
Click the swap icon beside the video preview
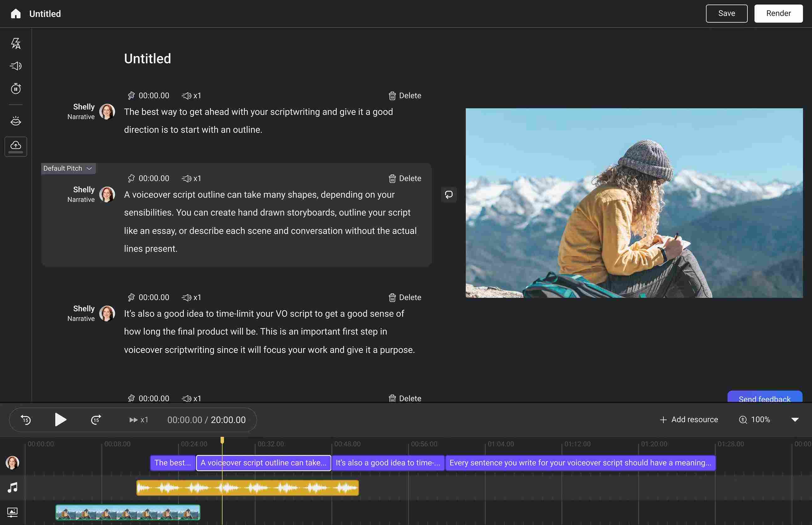click(449, 194)
